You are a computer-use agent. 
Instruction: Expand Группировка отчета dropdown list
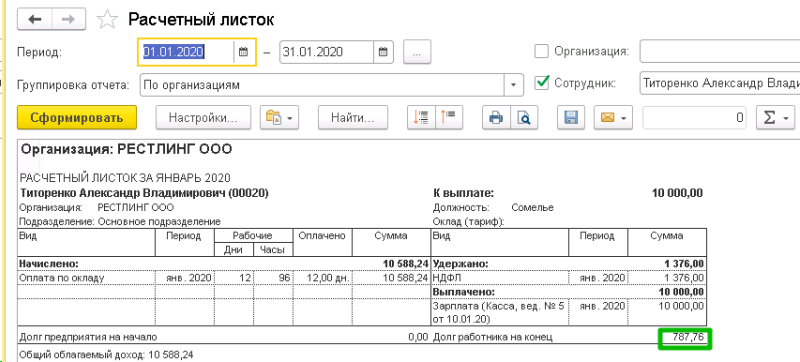click(514, 85)
